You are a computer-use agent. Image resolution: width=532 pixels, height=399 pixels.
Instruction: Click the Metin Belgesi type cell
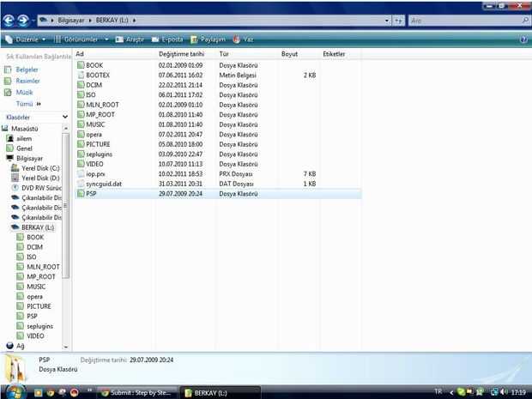click(x=238, y=75)
